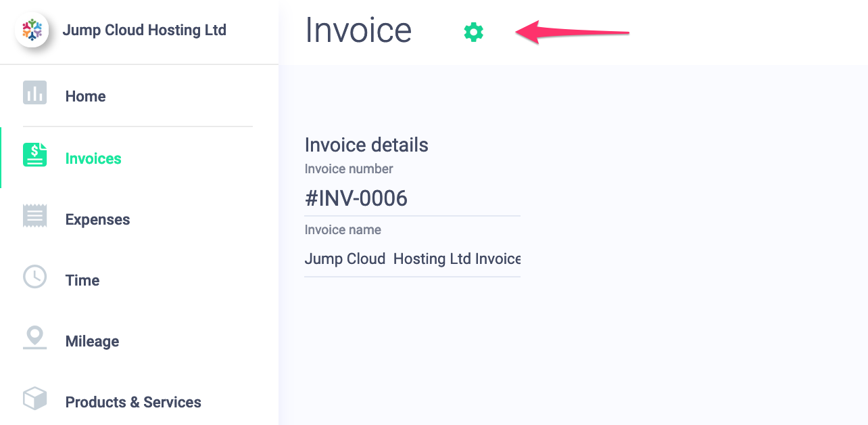Select the Invoices icon in the sidebar
868x425 pixels.
click(x=34, y=155)
